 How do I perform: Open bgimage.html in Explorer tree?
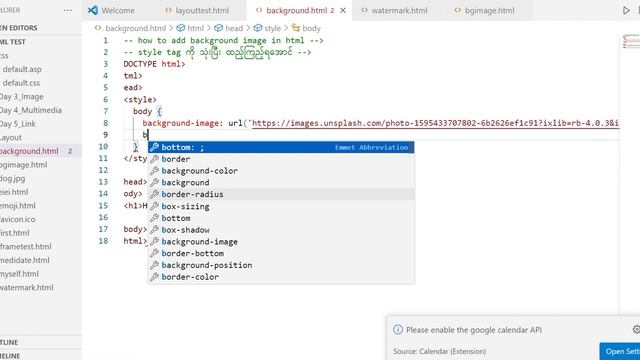click(x=41, y=164)
